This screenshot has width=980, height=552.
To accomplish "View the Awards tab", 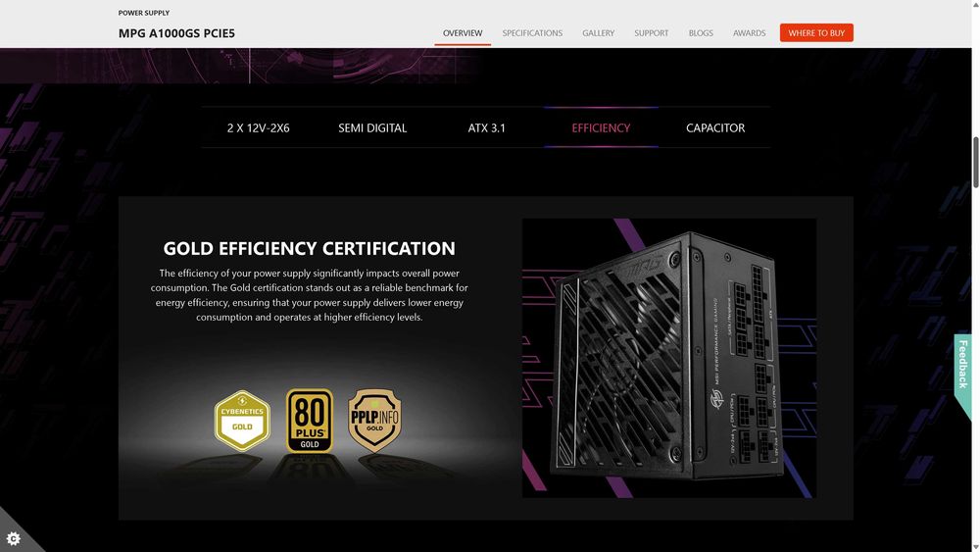I will (749, 33).
